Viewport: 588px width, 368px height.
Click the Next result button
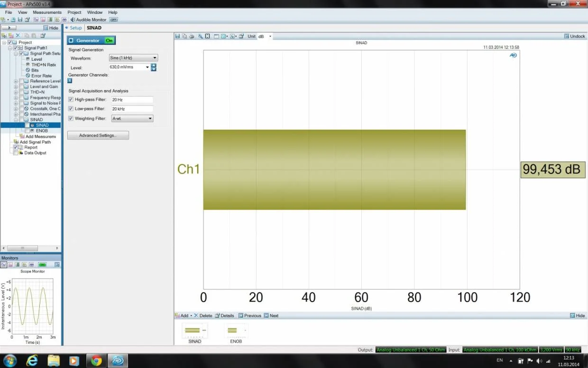[x=271, y=315]
